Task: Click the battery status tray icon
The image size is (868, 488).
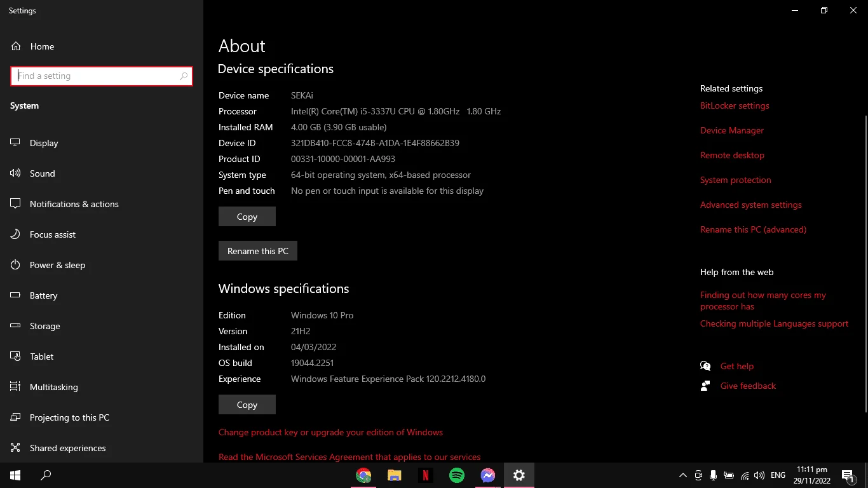Action: (729, 475)
